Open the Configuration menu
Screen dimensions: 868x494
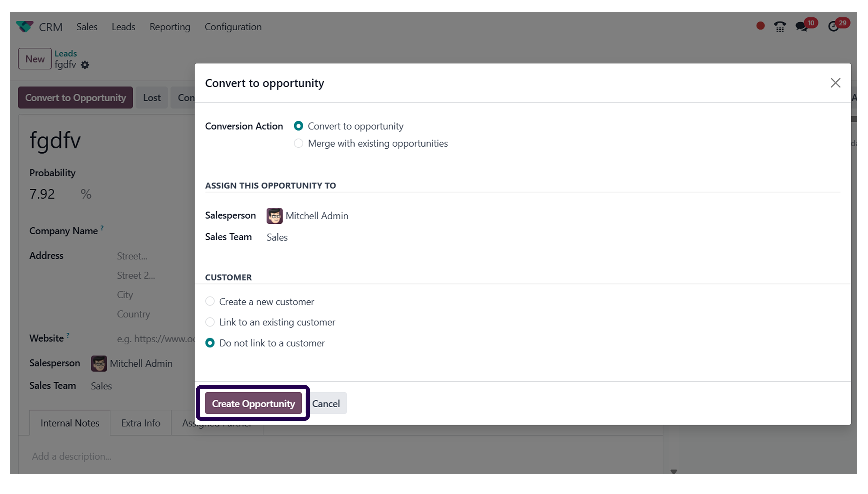coord(233,27)
